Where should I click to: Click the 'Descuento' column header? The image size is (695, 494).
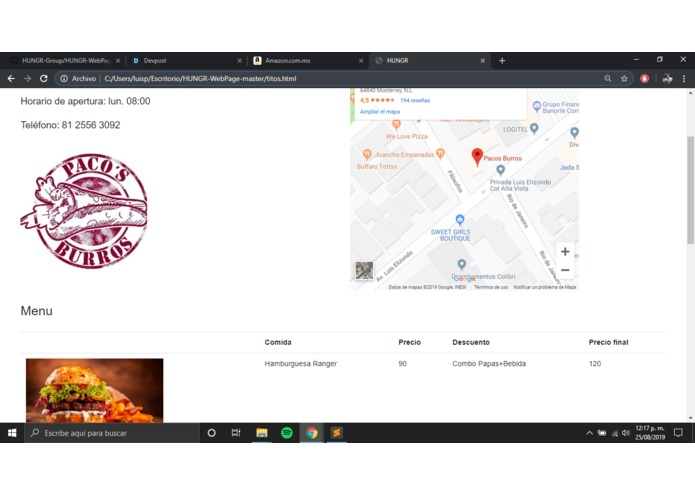pos(471,342)
